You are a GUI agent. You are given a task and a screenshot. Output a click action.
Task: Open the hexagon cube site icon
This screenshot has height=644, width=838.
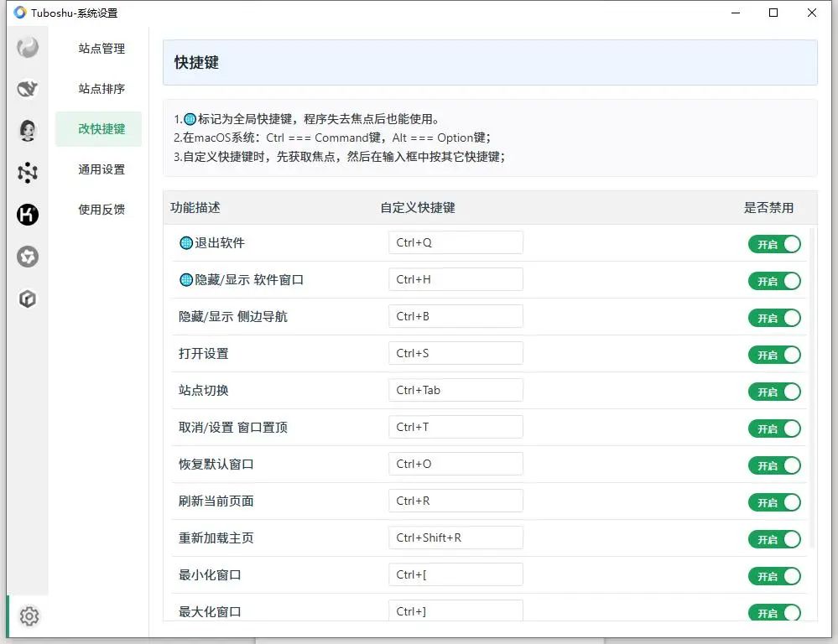(x=27, y=299)
